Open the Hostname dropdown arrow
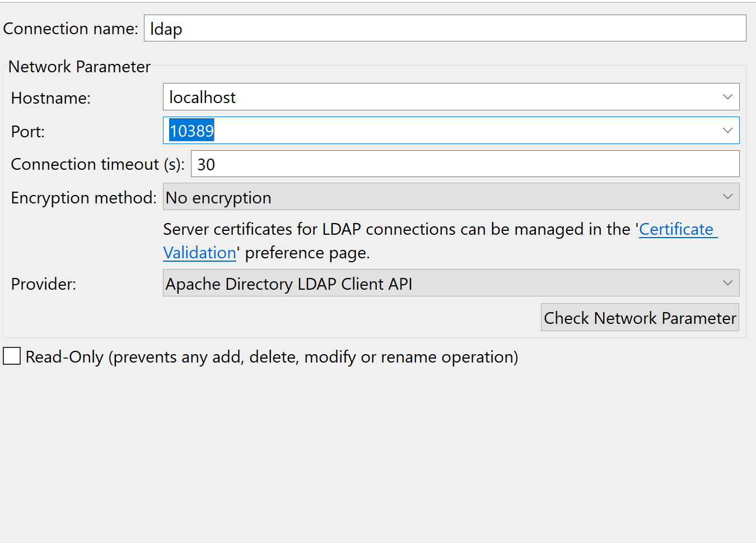Viewport: 756px width, 543px height. pos(727,96)
